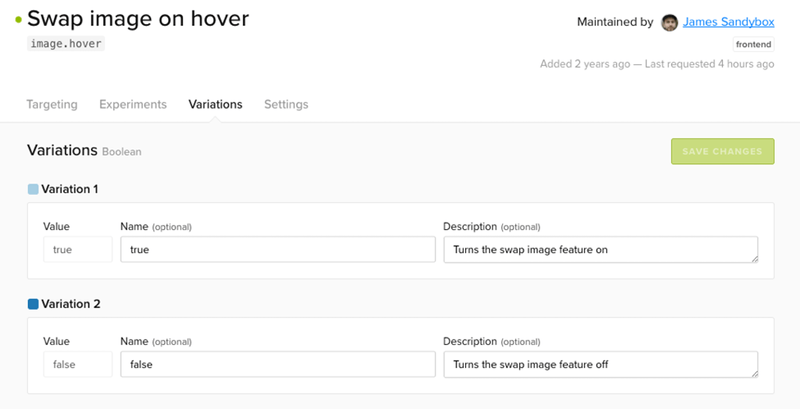Open James Sandybox maintainer profile link
This screenshot has width=800, height=409.
click(728, 22)
